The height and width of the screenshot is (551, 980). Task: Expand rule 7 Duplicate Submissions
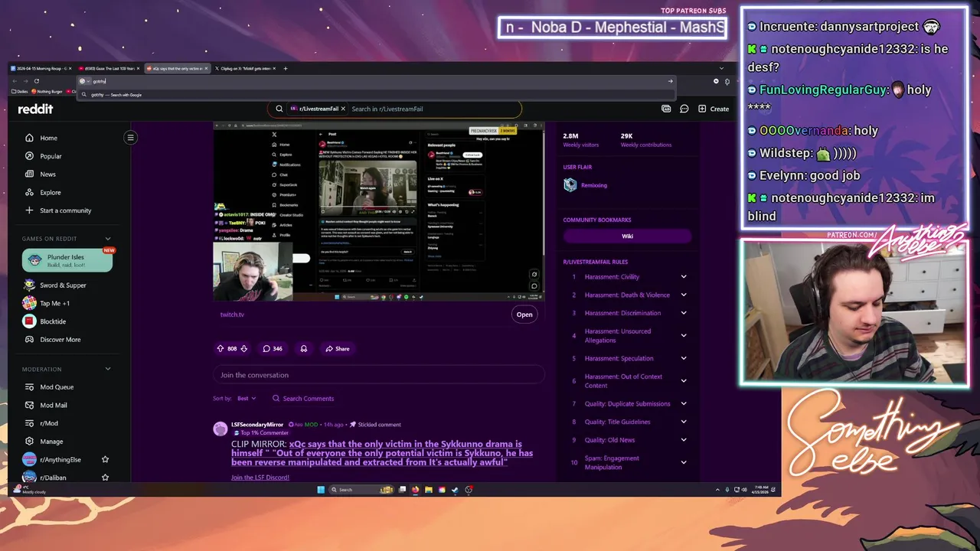click(684, 403)
